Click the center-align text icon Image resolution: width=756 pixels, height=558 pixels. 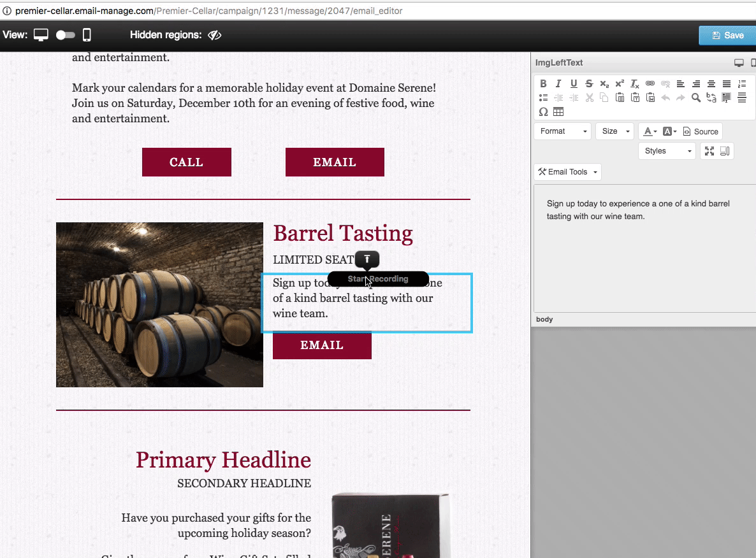(x=711, y=83)
